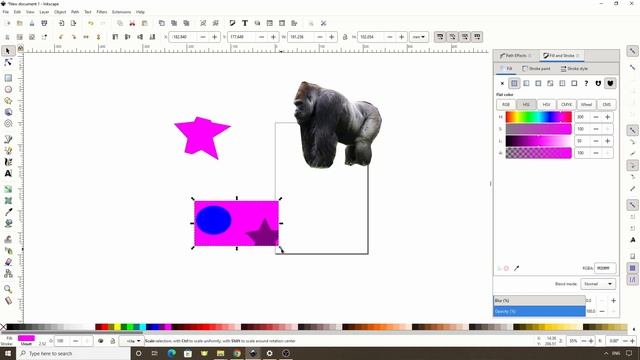This screenshot has height=360, width=640.
Task: Select RGB color mode button
Action: (x=506, y=104)
